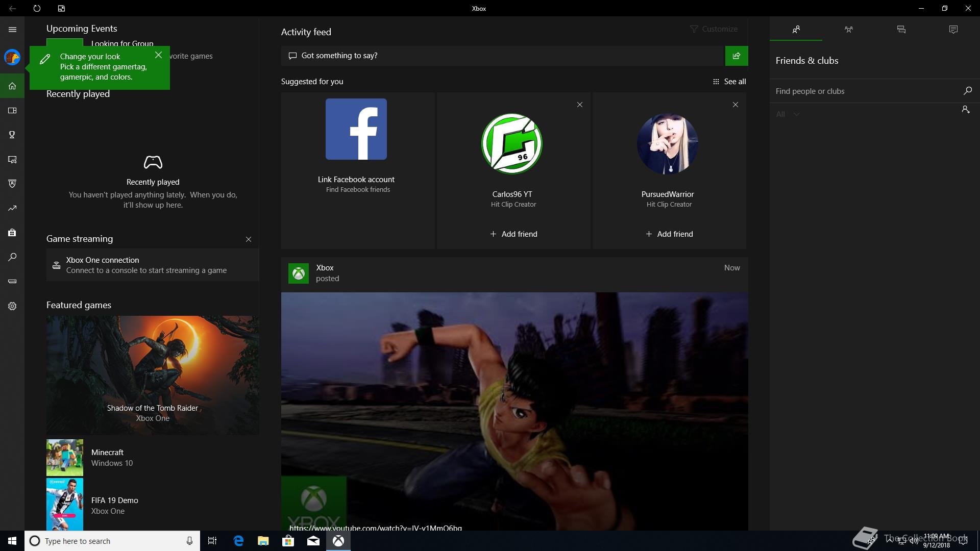Screen dimensions: 980x551
Task: Launch Microsoft Edge from taskbar
Action: coord(238,541)
